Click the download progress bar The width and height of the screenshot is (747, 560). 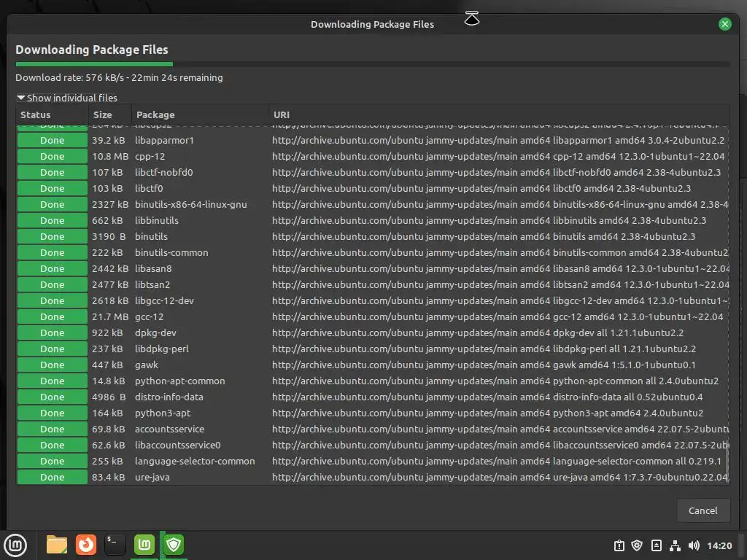(x=373, y=64)
